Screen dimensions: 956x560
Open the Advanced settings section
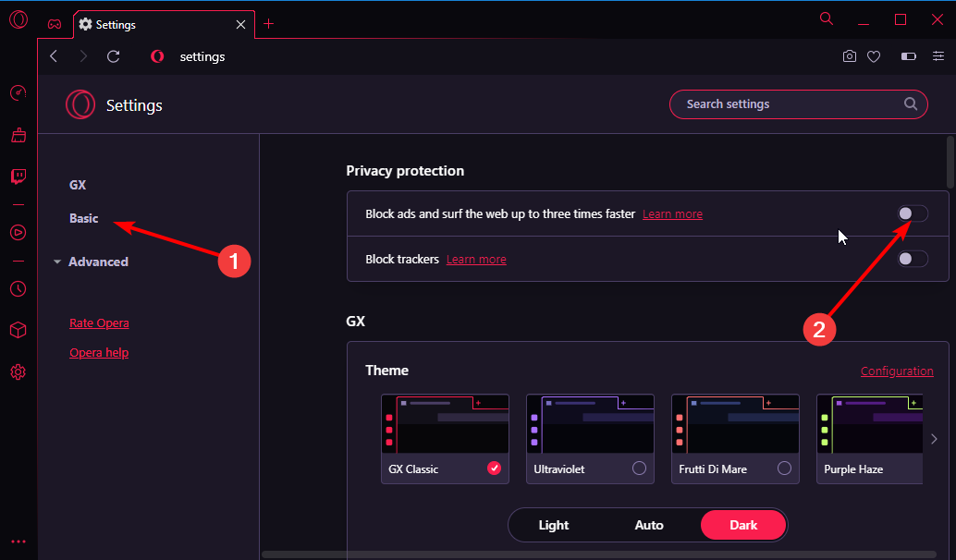tap(98, 262)
